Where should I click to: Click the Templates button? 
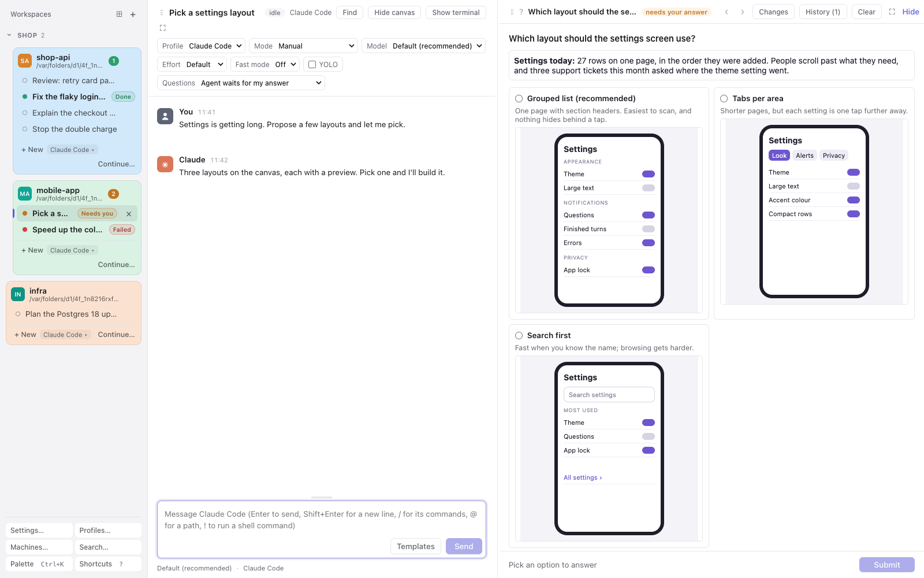[416, 547]
